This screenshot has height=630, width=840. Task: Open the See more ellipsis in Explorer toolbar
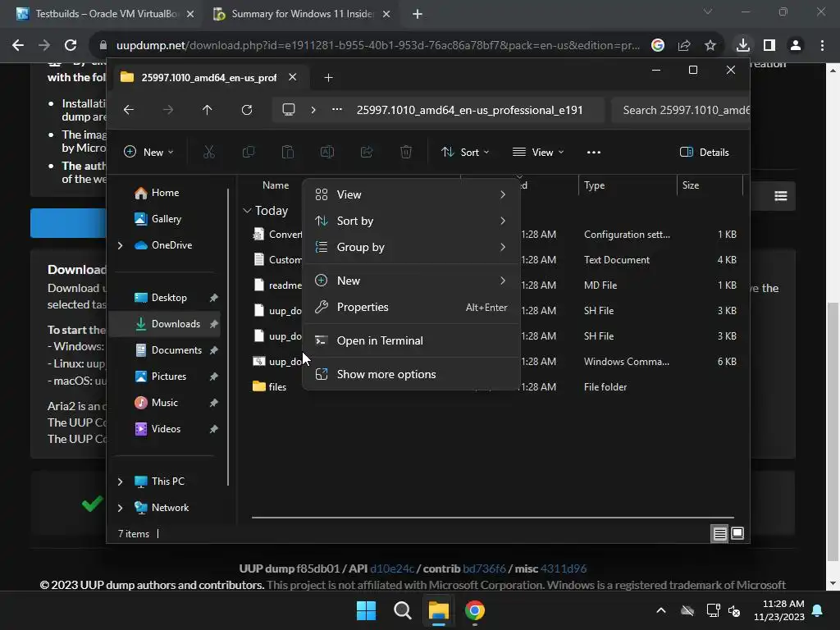594,152
